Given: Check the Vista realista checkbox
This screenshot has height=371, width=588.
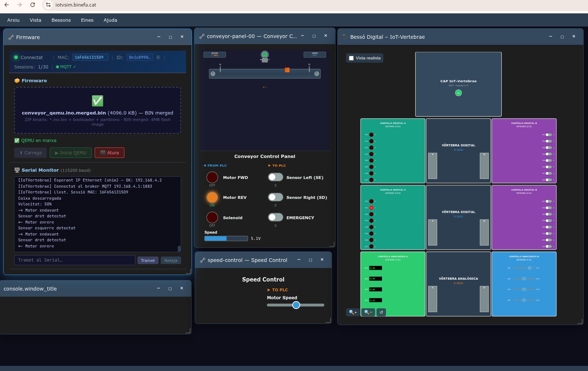Looking at the screenshot, I should click(351, 58).
